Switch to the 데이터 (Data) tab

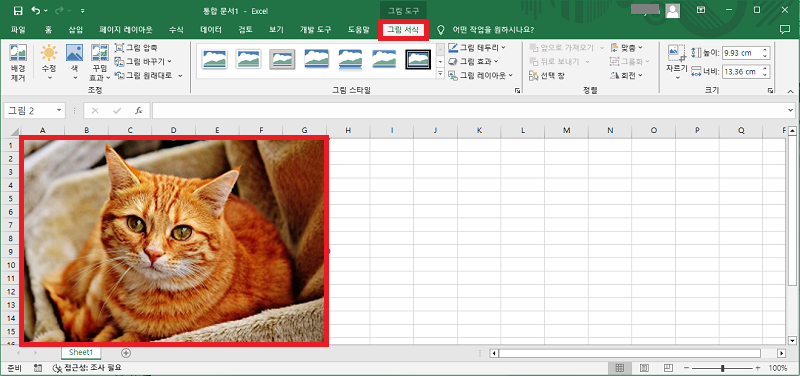click(211, 30)
